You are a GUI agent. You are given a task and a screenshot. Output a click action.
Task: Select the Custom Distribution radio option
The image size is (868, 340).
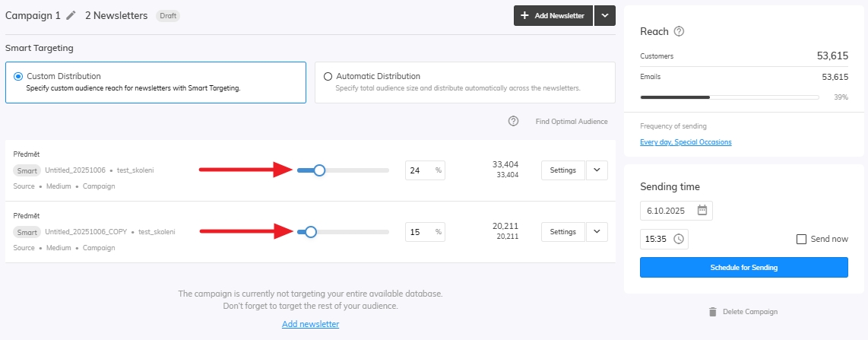[19, 76]
